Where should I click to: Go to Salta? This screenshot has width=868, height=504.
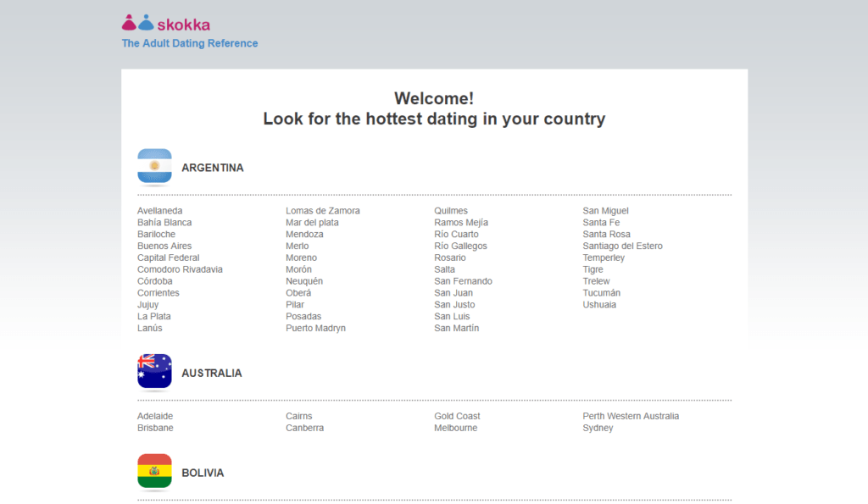tap(444, 269)
